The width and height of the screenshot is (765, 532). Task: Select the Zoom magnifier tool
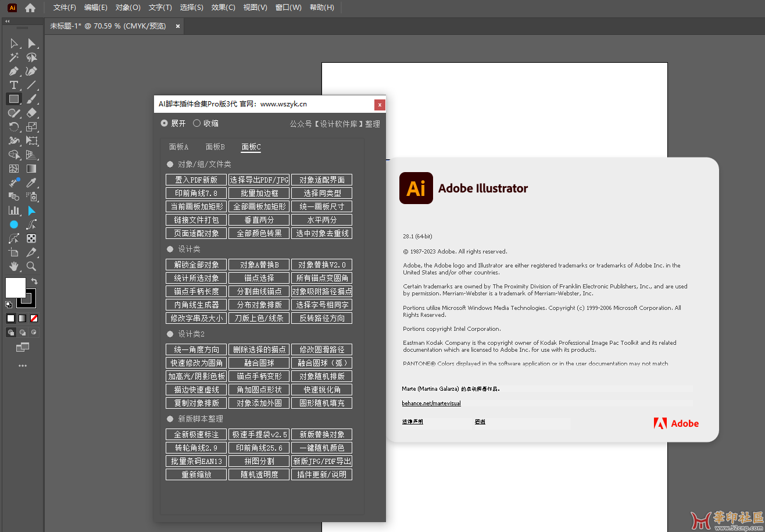pyautogui.click(x=31, y=266)
